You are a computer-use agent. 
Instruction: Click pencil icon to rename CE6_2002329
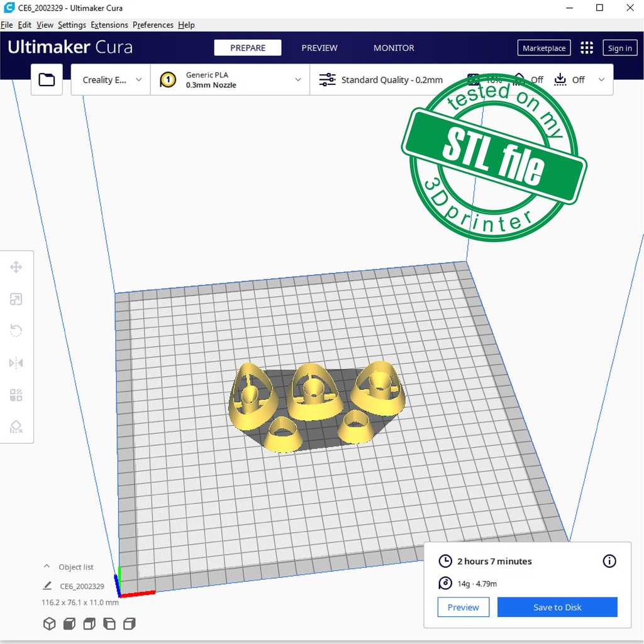click(x=47, y=586)
